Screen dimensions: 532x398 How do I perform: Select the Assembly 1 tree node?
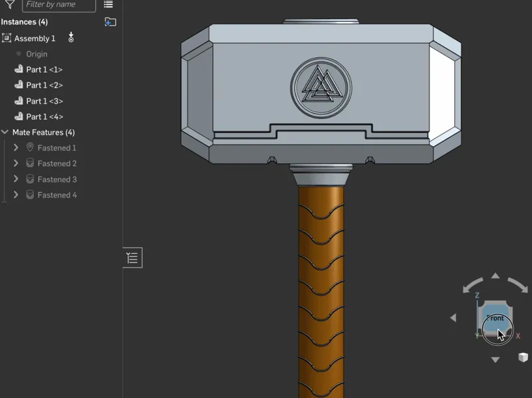click(x=35, y=39)
